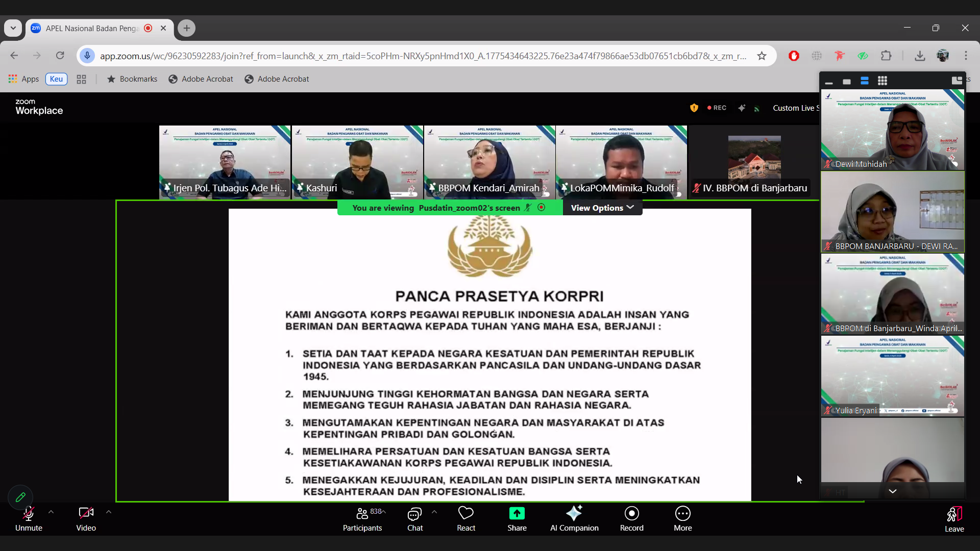The width and height of the screenshot is (980, 551).
Task: Switch floating panel to grid view
Action: [x=883, y=81]
